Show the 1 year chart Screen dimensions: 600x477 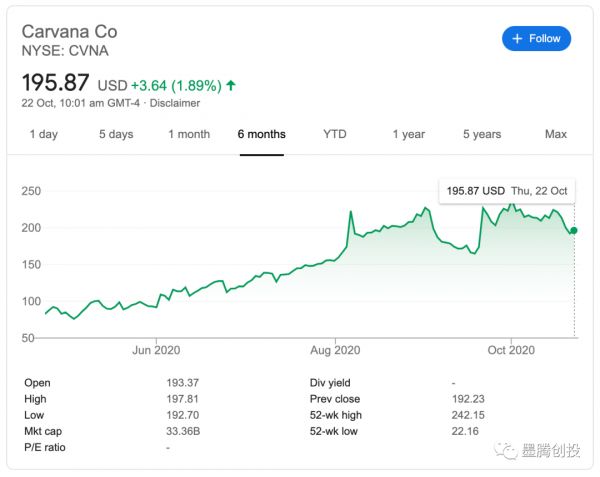pos(408,134)
